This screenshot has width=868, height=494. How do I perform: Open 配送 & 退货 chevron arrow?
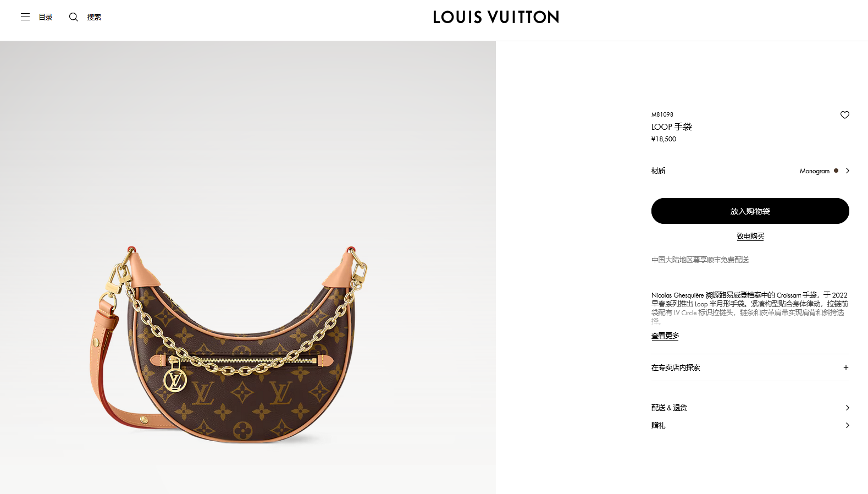[847, 408]
